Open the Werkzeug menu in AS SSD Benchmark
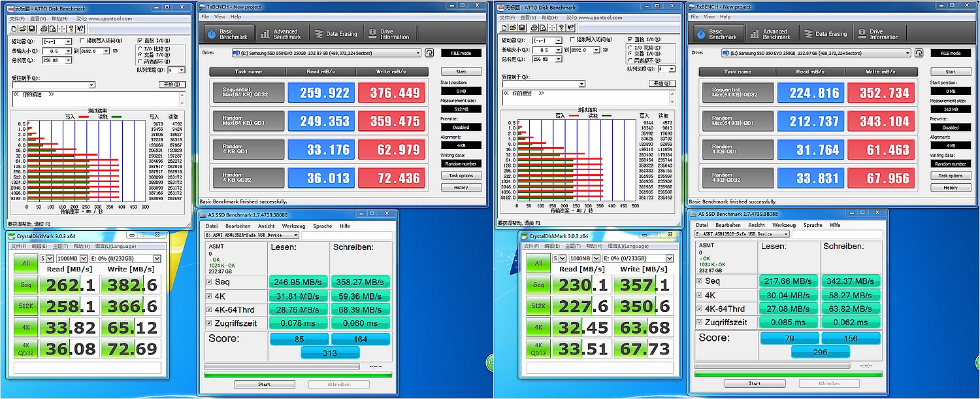The width and height of the screenshot is (980, 399). [293, 224]
